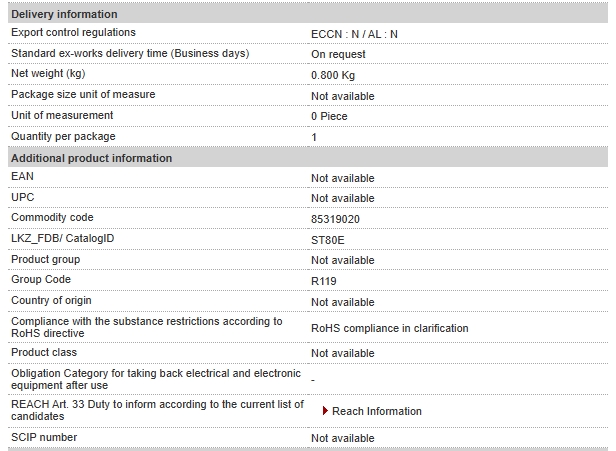
Task: Click the On request delivery time value
Action: coord(338,54)
